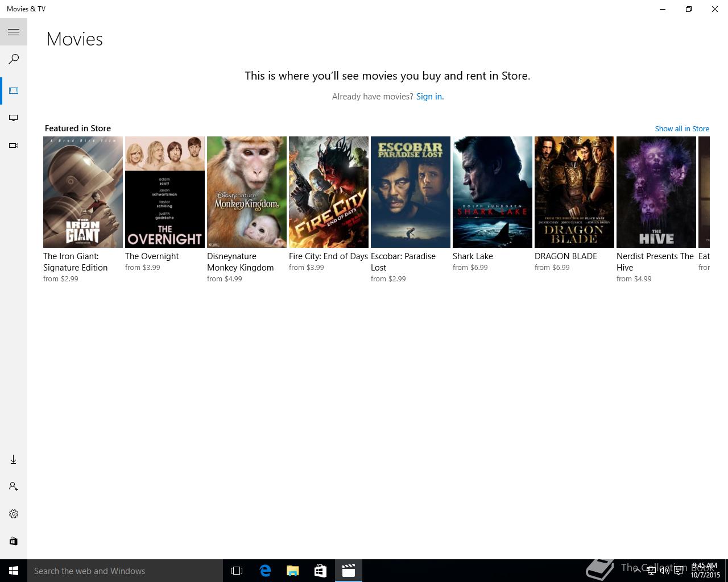Open Monkey Kingdom movie poster
This screenshot has height=582, width=728.
[x=247, y=192]
